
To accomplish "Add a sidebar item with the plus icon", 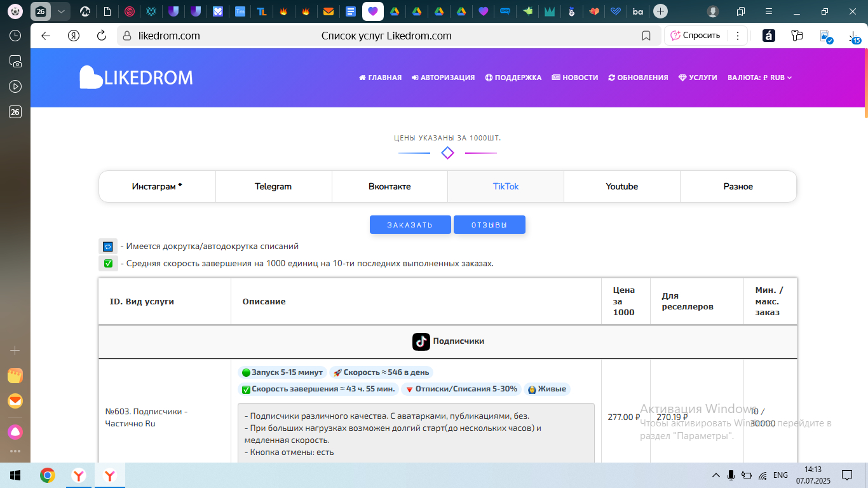I will click(15, 350).
